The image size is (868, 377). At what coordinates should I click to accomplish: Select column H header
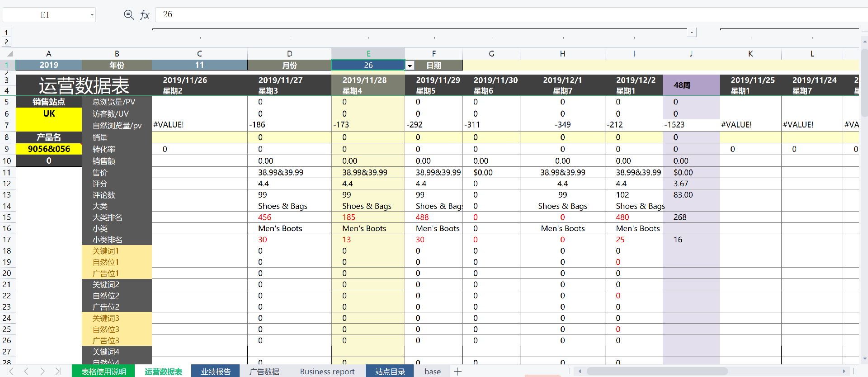coord(562,54)
